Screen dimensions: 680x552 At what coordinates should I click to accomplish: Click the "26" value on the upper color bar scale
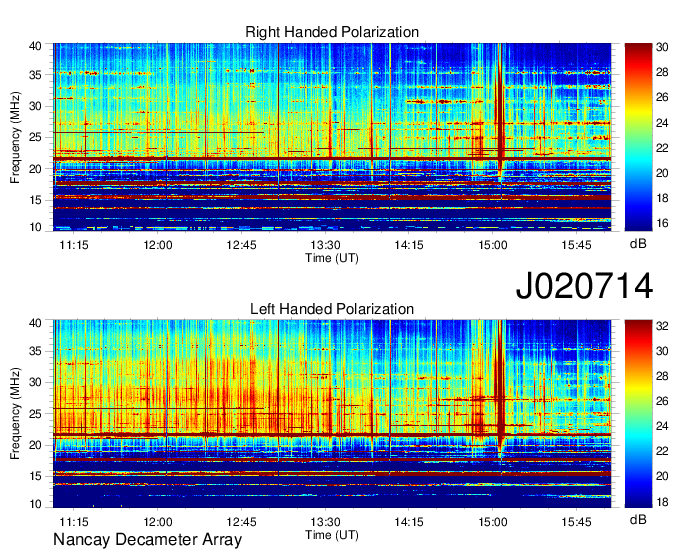662,97
